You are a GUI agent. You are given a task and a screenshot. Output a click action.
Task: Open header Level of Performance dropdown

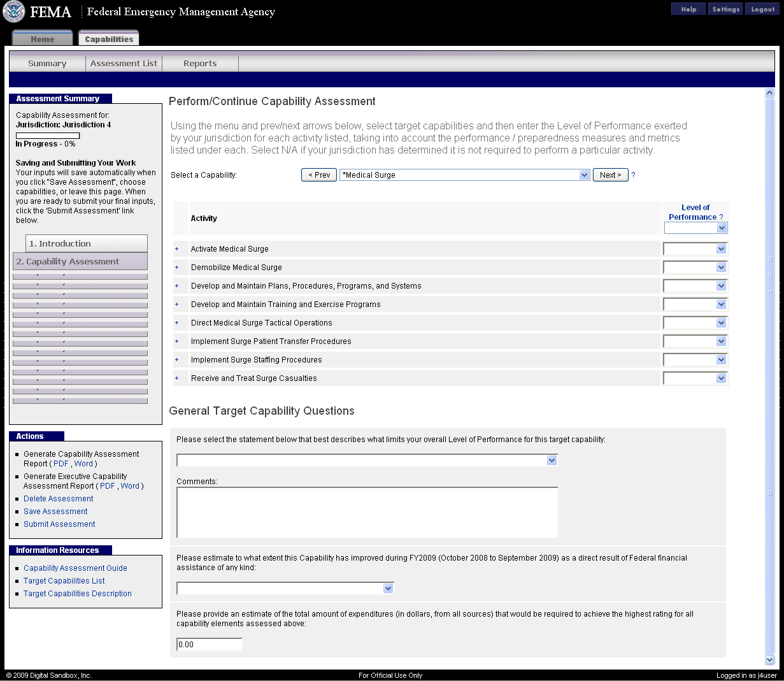695,228
